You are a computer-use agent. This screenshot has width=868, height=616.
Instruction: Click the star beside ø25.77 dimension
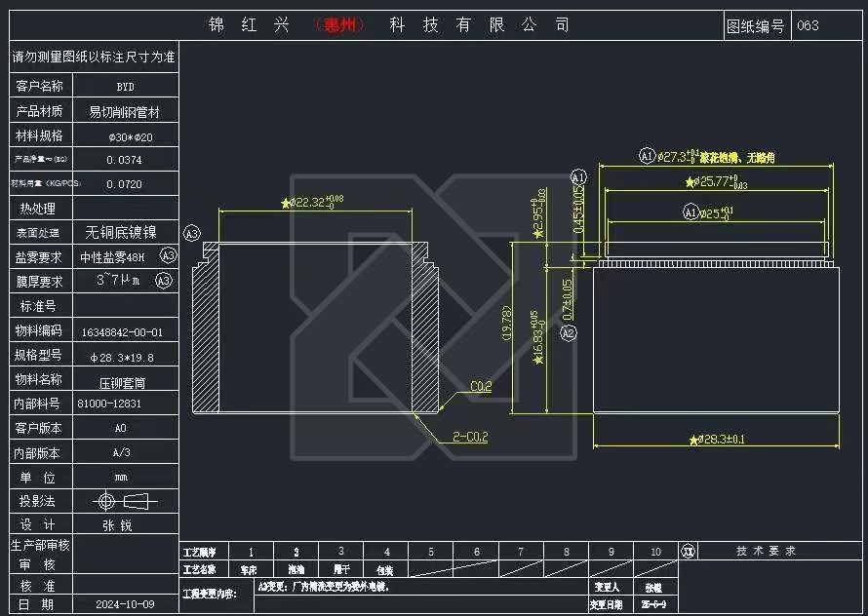(x=690, y=182)
